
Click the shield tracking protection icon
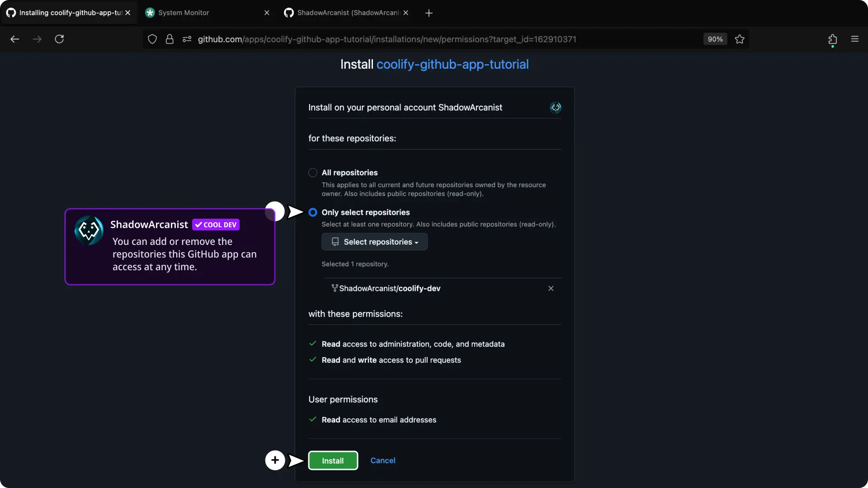(x=152, y=39)
